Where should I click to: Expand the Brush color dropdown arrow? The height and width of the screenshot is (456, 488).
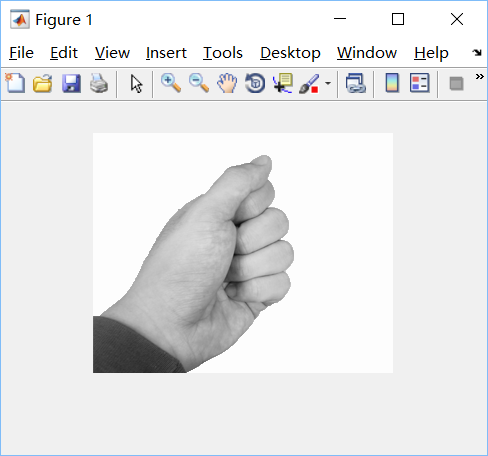pos(328,83)
